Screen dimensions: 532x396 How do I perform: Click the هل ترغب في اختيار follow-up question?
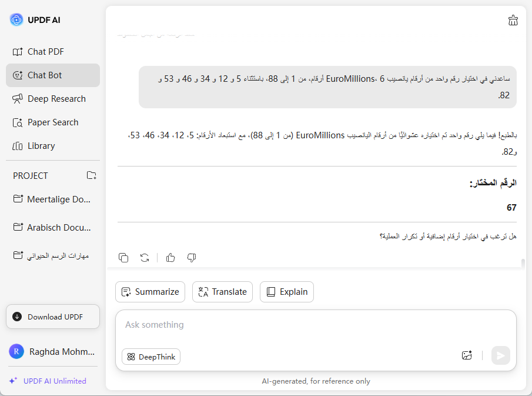pos(448,236)
